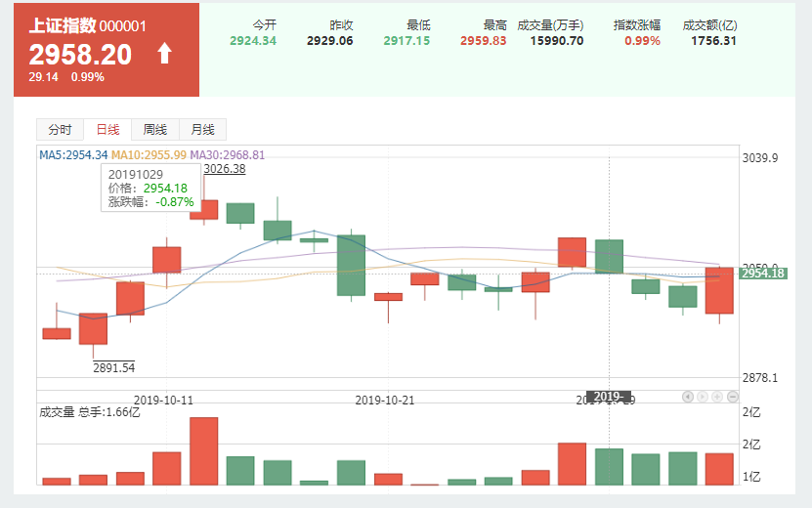Screen dimensions: 812x508
Task: Click the 2891.54 low price label
Action: click(x=114, y=368)
